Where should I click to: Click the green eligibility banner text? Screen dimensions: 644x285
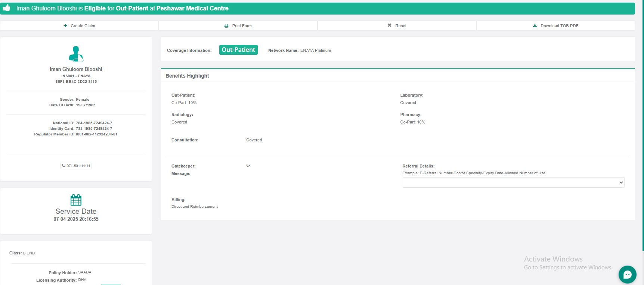122,8
